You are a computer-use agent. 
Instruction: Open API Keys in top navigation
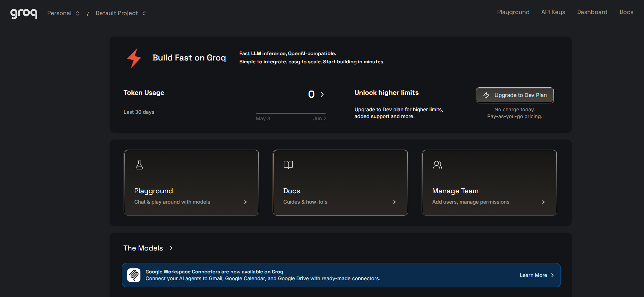553,12
